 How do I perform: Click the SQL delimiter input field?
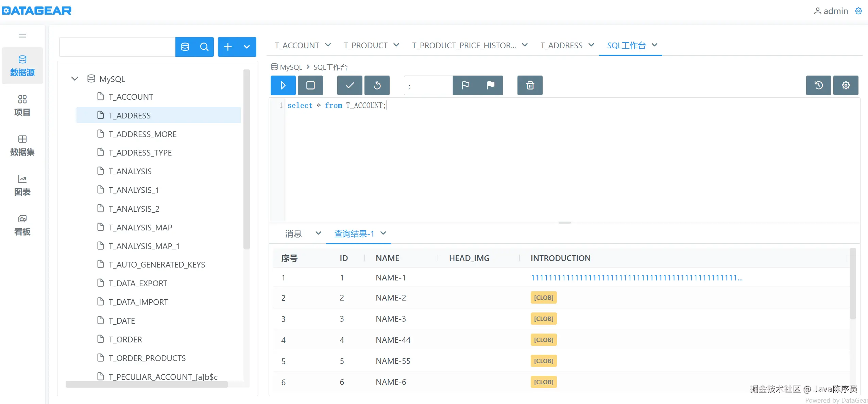(x=428, y=85)
